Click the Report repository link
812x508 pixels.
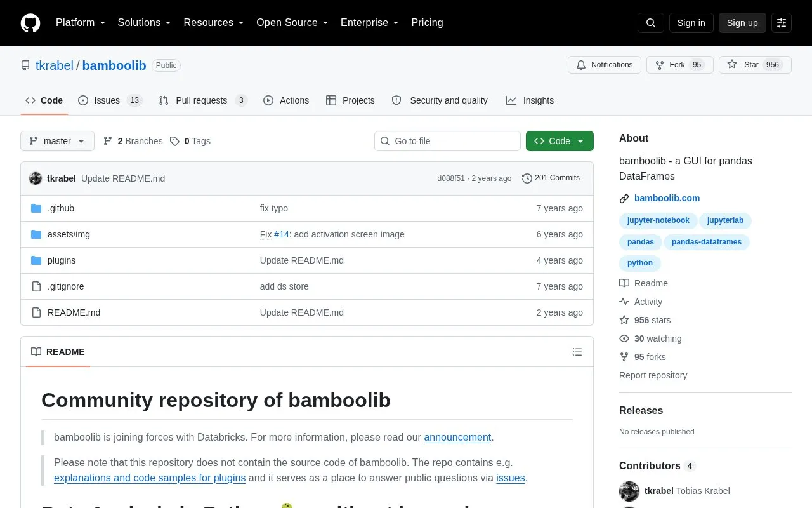point(653,375)
